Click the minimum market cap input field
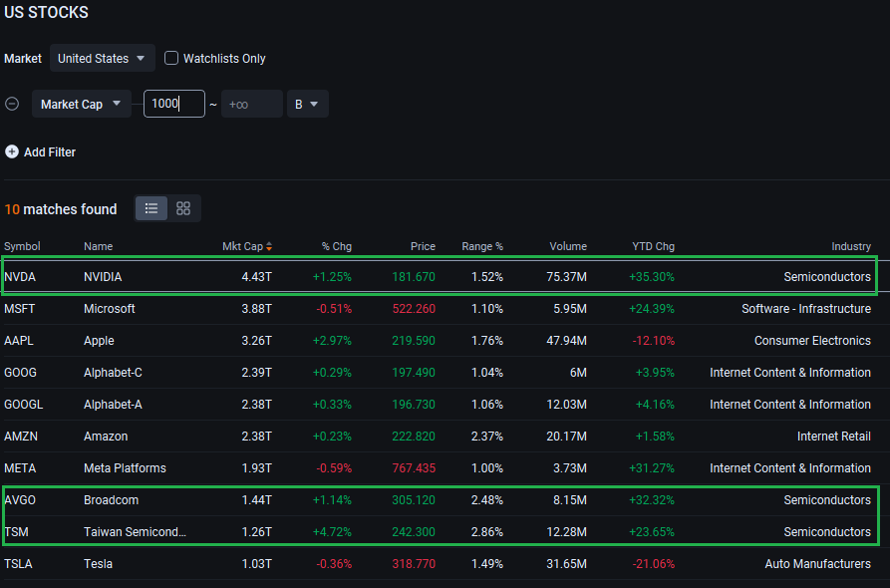The image size is (890, 588). coord(174,104)
